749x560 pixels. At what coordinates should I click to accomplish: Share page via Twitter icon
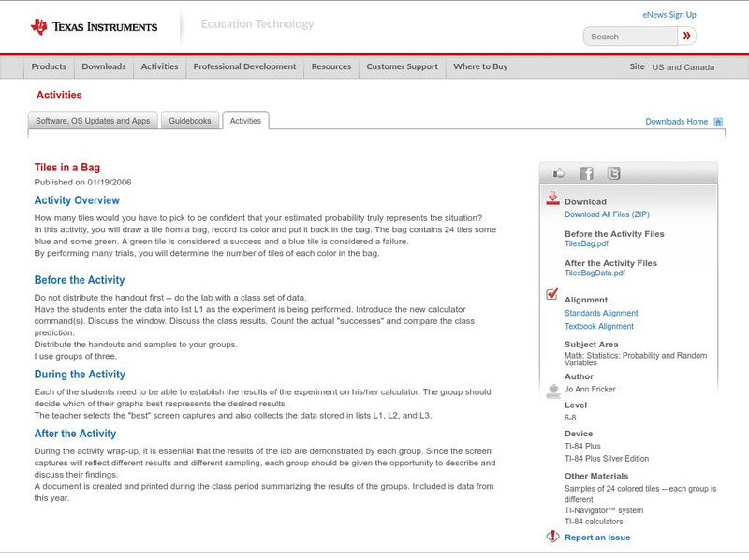click(613, 173)
